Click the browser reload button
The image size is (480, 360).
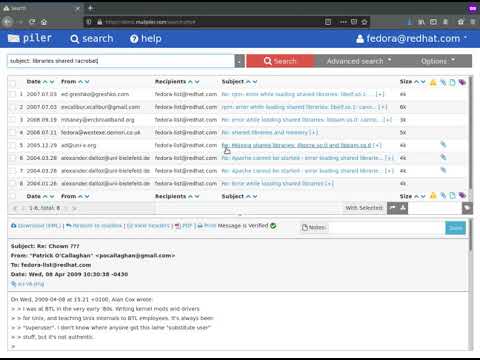coord(32,22)
